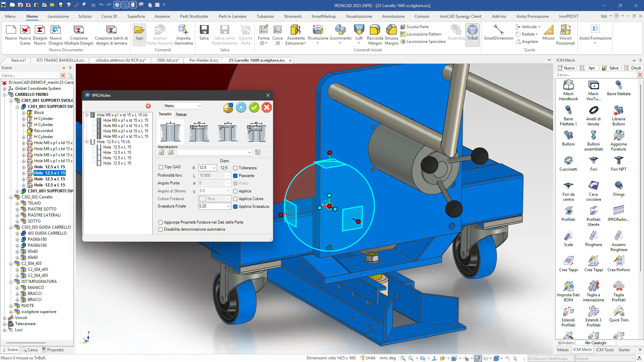644x362 pixels.
Task: Switch to the Filettati tab
Action: click(x=181, y=115)
